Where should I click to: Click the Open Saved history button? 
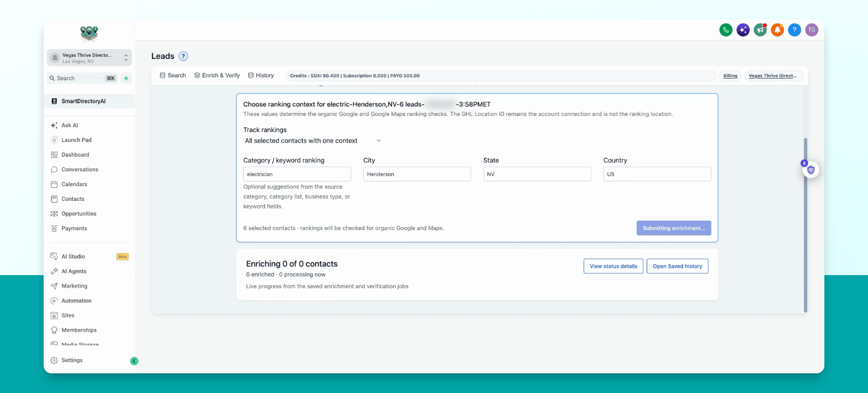677,266
